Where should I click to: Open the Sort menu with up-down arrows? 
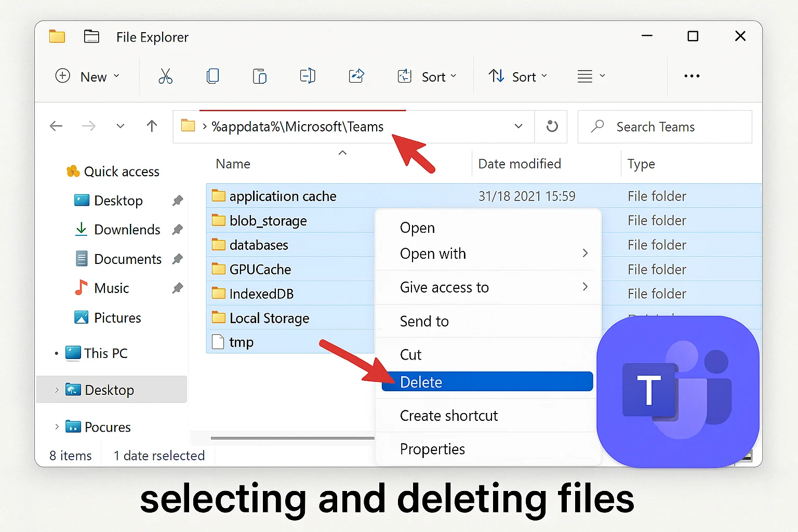517,76
